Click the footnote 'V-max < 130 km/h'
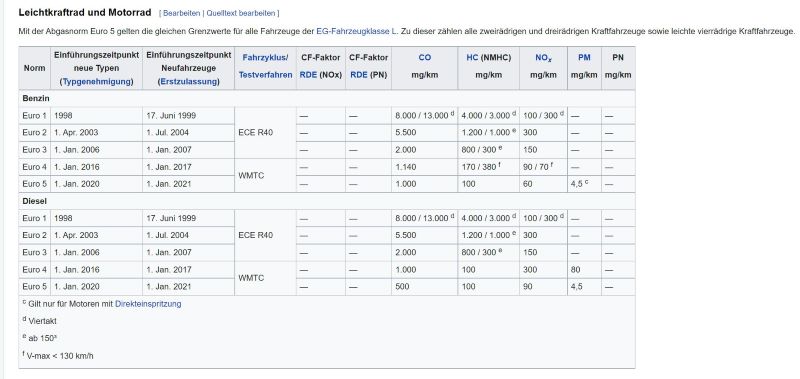This screenshot has height=379, width=800. click(x=60, y=356)
